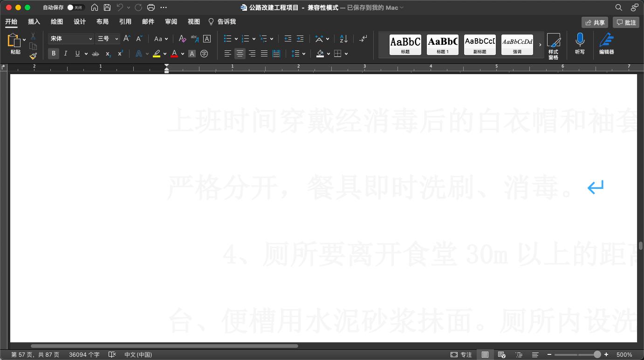
Task: Select the italic formatting icon
Action: (65, 54)
